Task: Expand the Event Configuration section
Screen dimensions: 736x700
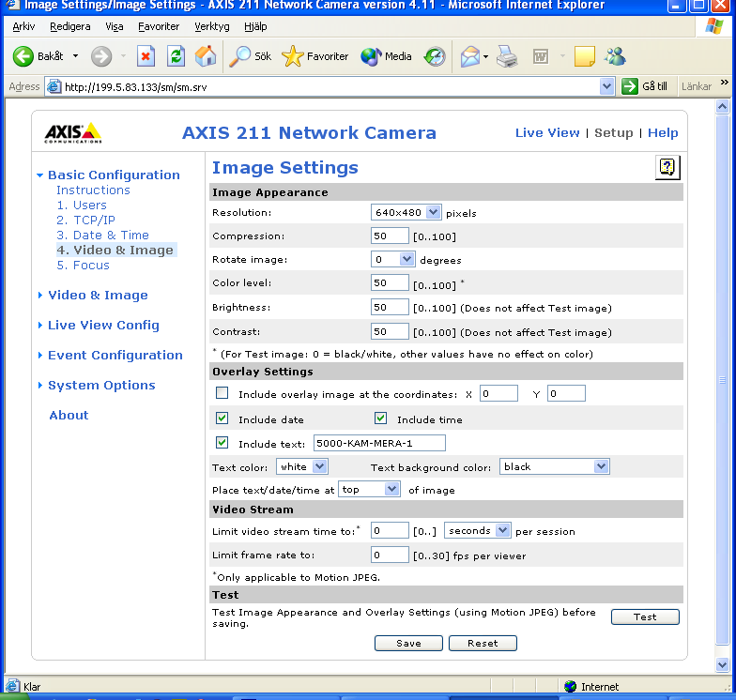Action: point(39,355)
